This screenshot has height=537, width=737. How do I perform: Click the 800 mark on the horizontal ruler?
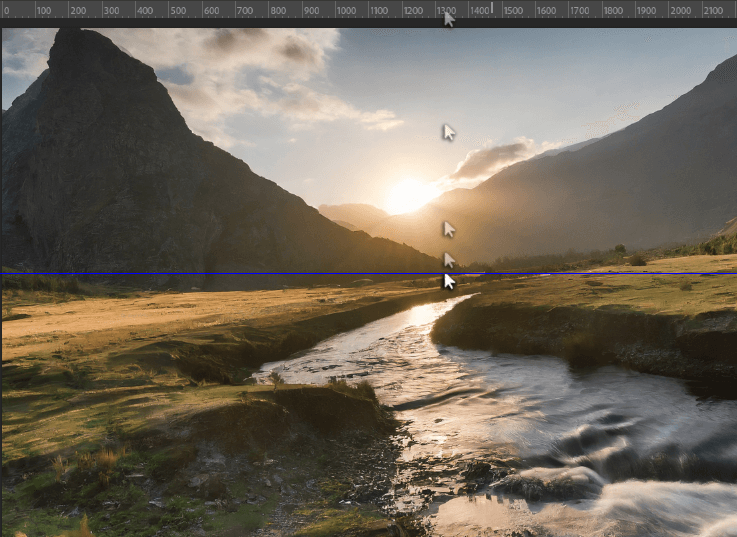click(x=278, y=10)
